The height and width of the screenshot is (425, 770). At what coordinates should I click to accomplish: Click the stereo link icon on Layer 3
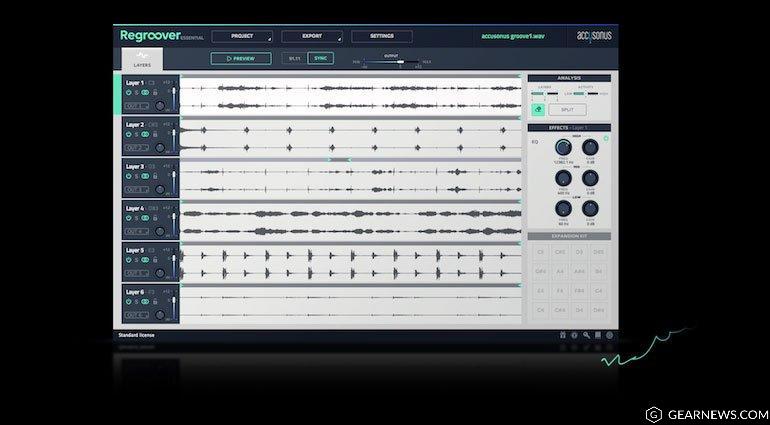pos(145,176)
